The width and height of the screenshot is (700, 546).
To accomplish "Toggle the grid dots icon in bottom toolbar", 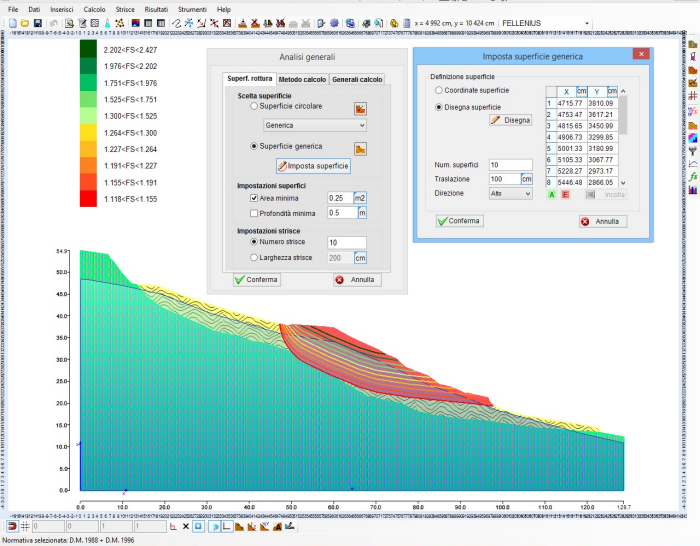I will point(25,526).
